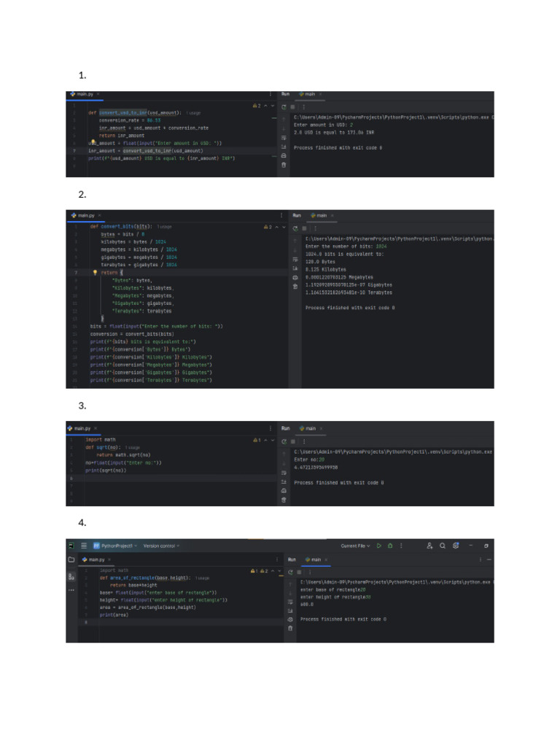
Task: Click the '"Kilobytes": kilobytes,' line in screenshot 2
Action: click(143, 288)
